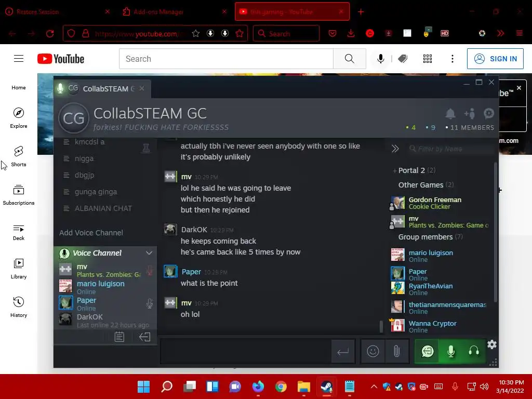Viewport: 532px width, 399px height.
Task: Open the dbgjp text channel
Action: click(85, 175)
